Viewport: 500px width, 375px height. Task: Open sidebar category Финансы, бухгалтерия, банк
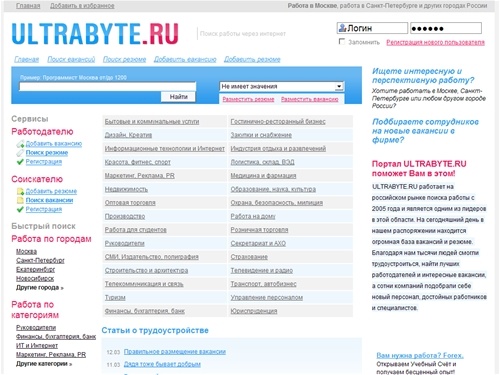pyautogui.click(x=56, y=337)
